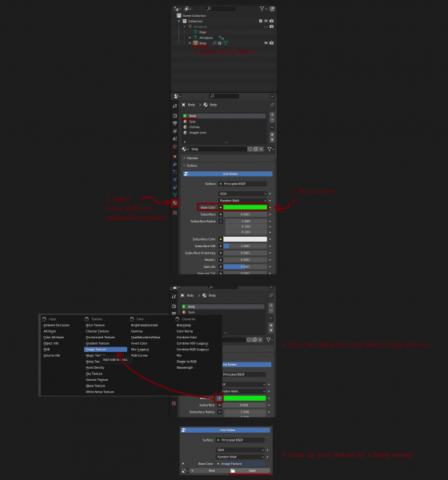Image resolution: width=448 pixels, height=480 pixels.
Task: Click the Subsurface Anisotropy value field
Action: pos(245,253)
